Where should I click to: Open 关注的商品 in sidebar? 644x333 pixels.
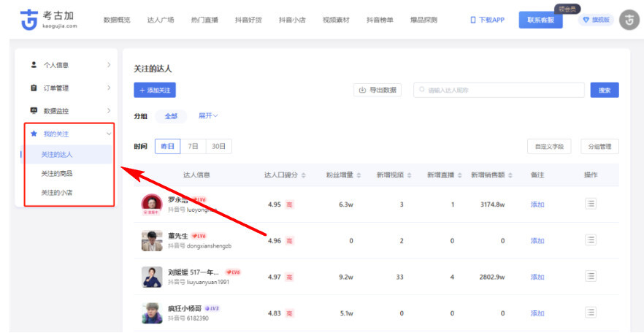click(x=57, y=174)
